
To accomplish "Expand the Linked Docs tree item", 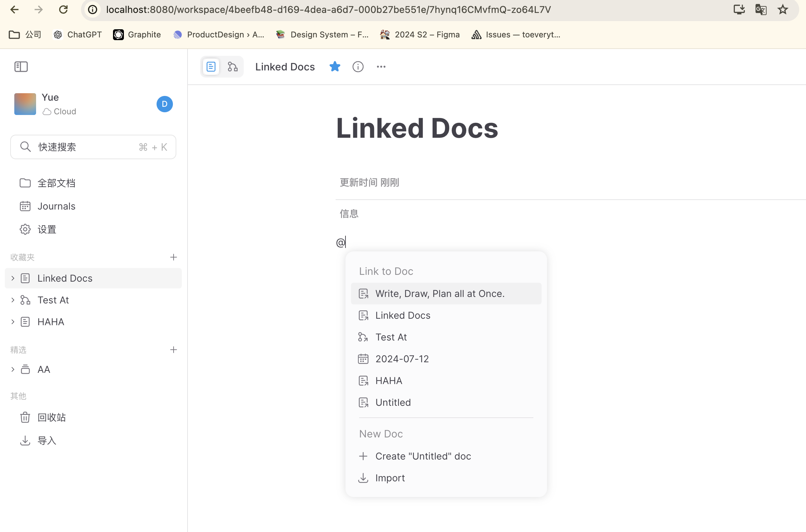I will (13, 278).
